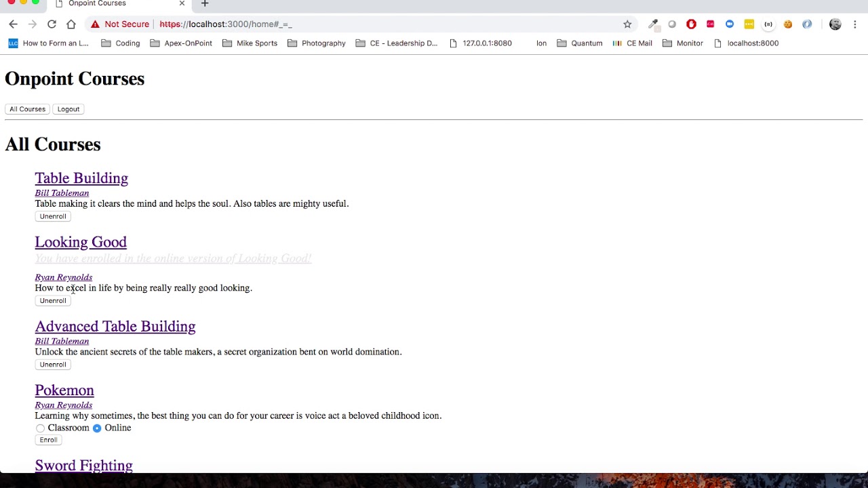Unenroll from the Table Building course
The height and width of the screenshot is (488, 868).
53,216
